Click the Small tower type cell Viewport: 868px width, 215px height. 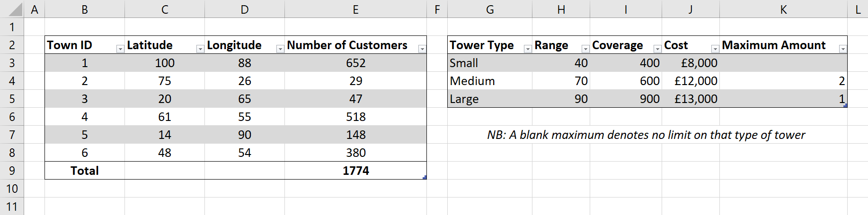[x=490, y=63]
